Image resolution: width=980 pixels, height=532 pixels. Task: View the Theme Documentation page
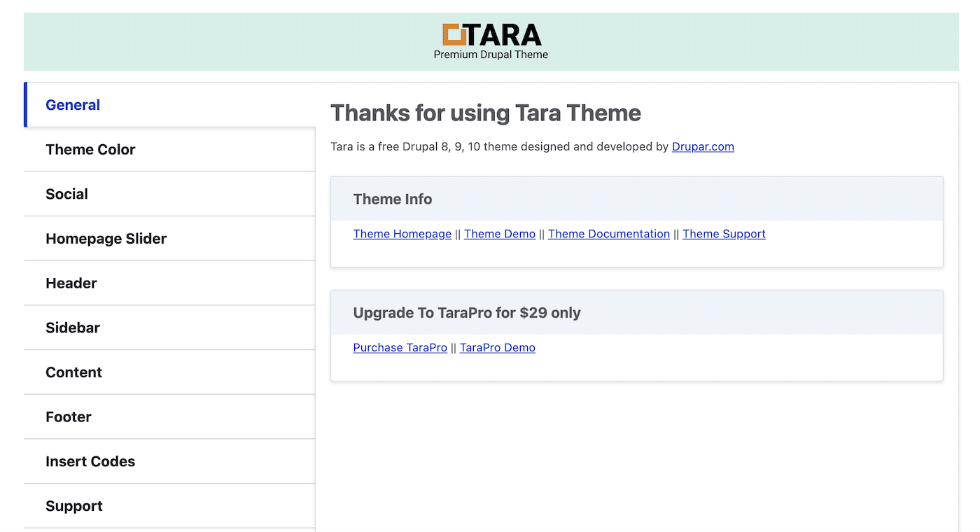(x=608, y=234)
